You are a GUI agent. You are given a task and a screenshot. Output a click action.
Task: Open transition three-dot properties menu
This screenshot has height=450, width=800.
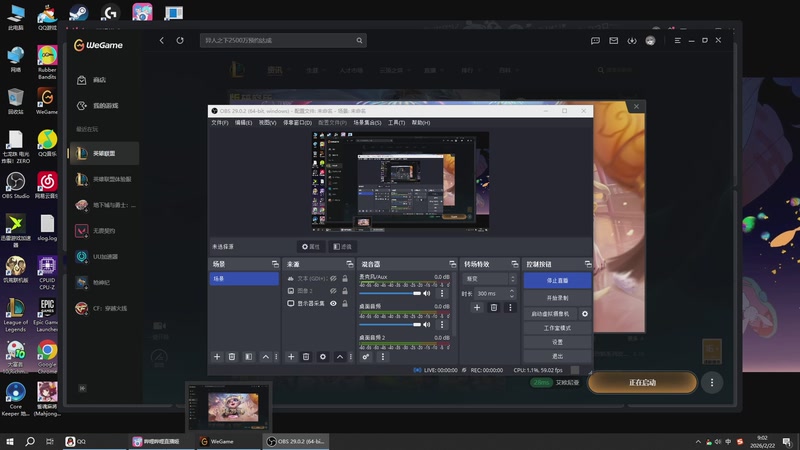point(510,308)
